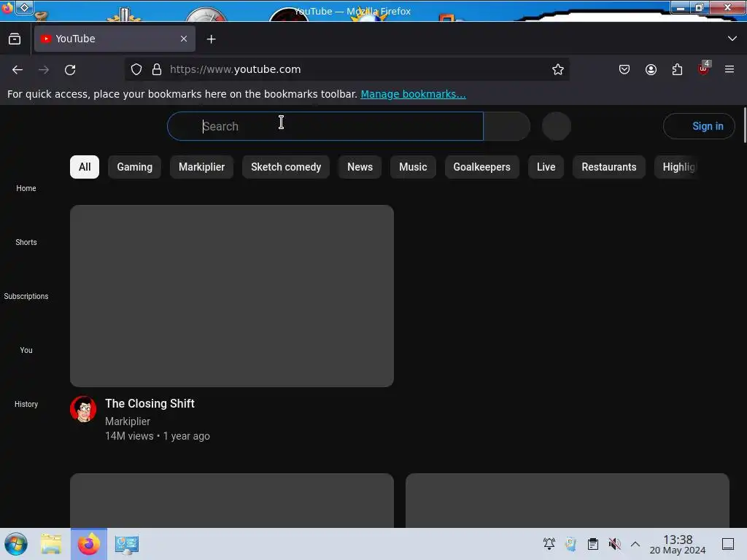Screen dimensions: 747x560
Task: Open Save to Pocket icon
Action: [x=624, y=69]
